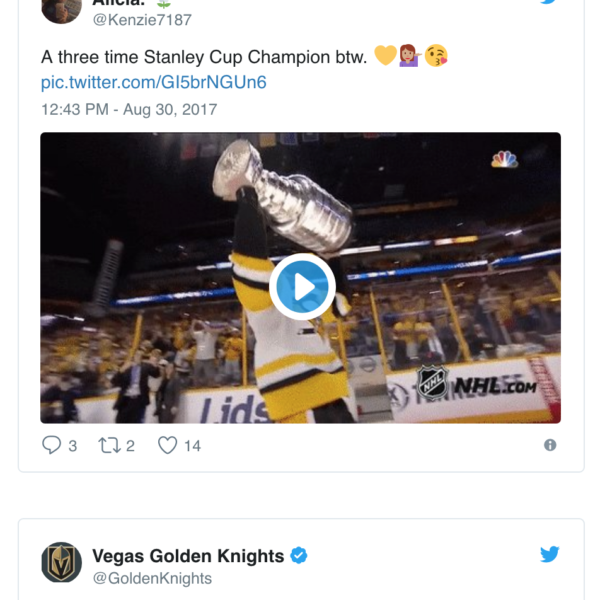600x600 pixels.
Task: Click Twitter bird icon on Alicia's tweet
Action: [549, 3]
